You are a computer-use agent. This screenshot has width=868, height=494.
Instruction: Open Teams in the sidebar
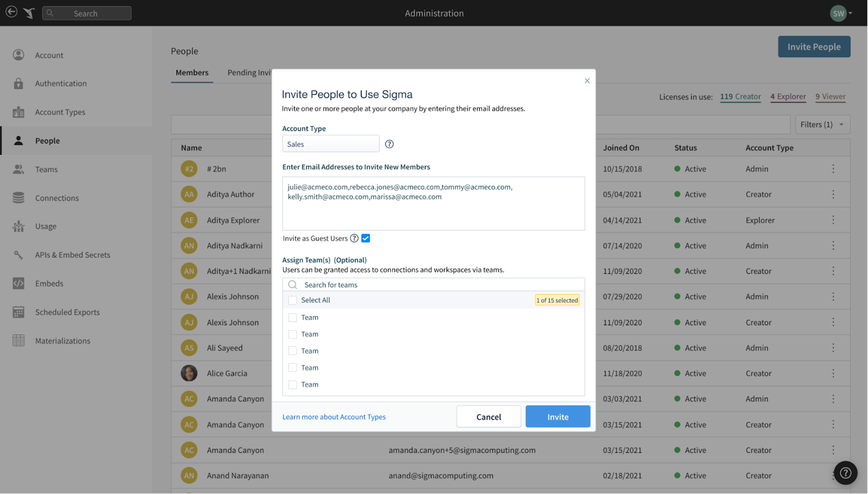click(x=47, y=169)
